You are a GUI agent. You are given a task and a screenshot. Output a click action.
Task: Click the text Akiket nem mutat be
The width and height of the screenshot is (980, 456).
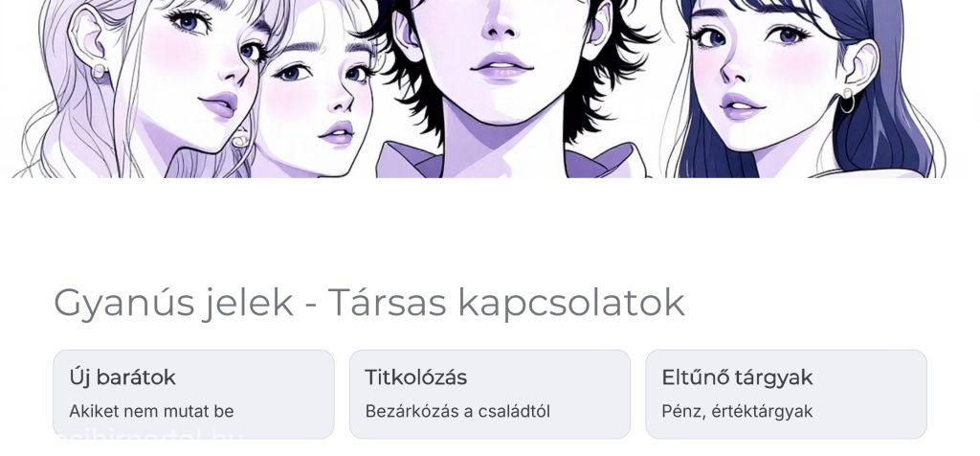pos(151,412)
